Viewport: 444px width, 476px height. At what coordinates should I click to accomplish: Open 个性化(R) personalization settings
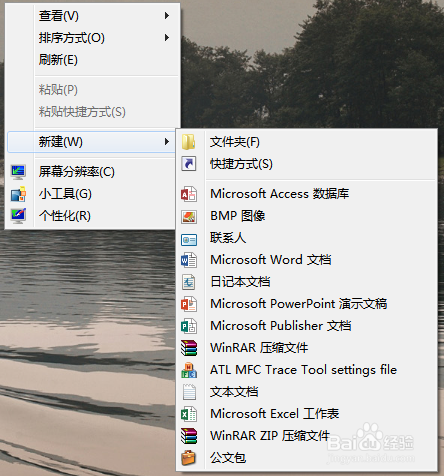(x=91, y=216)
